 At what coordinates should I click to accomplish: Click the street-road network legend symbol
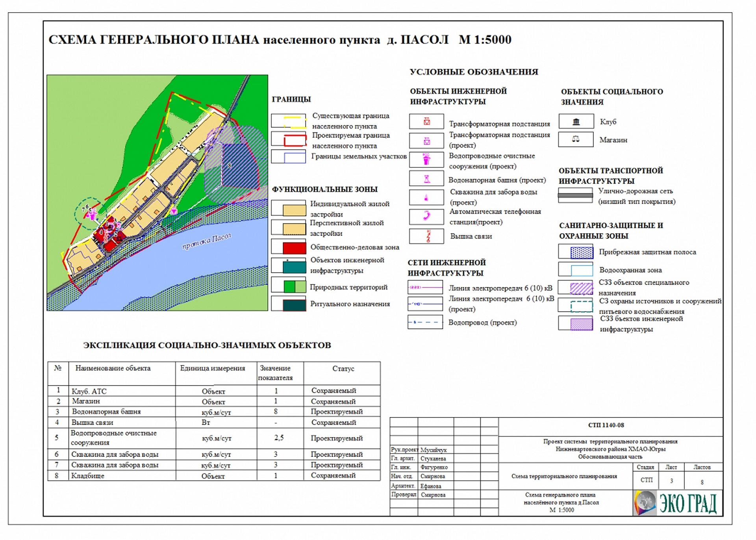575,195
